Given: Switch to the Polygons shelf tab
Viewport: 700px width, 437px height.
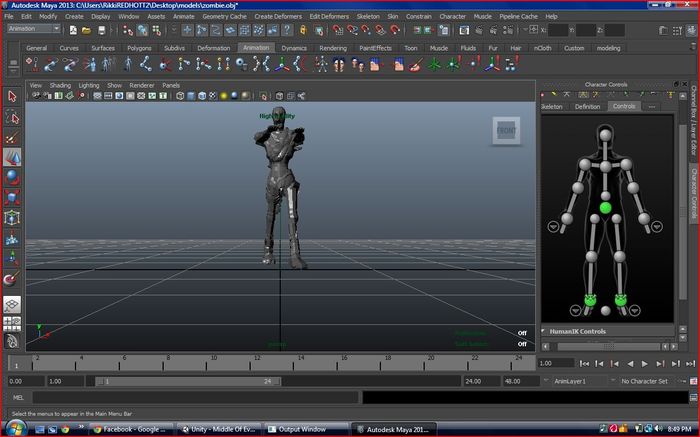Looking at the screenshot, I should click(139, 48).
